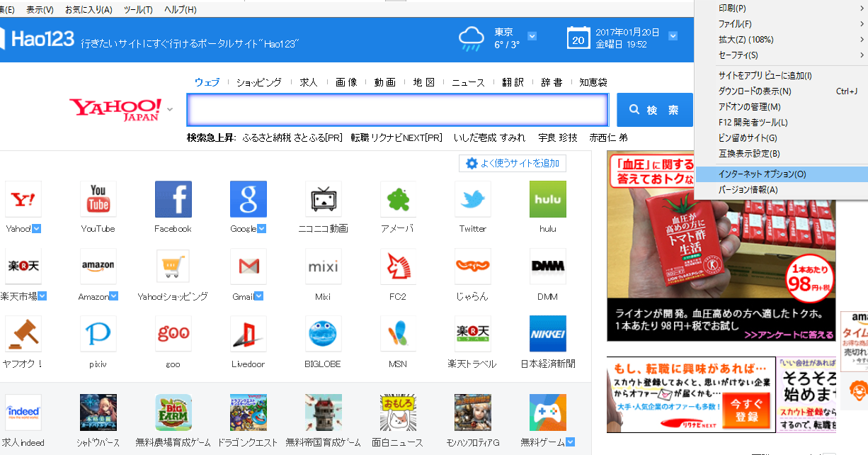The image size is (868, 455).
Task: Open the Yahoo! site icon
Action: (23, 199)
